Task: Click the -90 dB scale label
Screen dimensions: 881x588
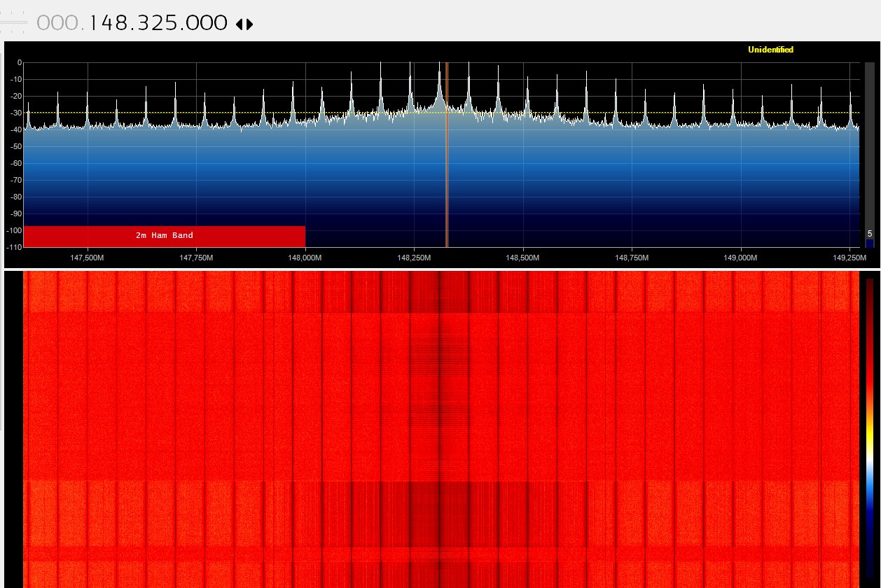Action: [16, 213]
